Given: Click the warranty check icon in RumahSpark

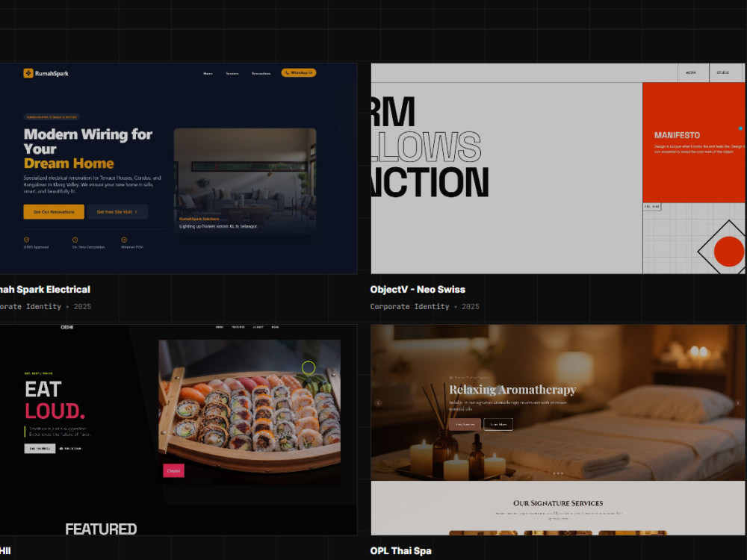Looking at the screenshot, I should click(124, 240).
